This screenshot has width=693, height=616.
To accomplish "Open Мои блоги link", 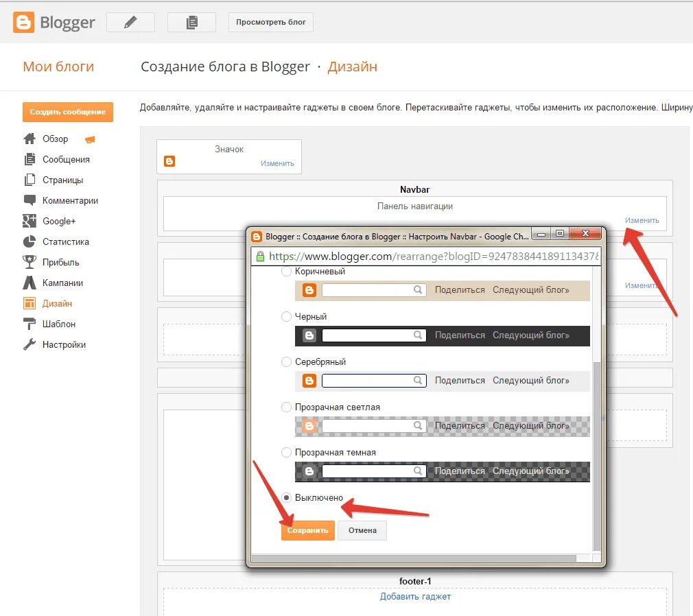I will [x=58, y=67].
